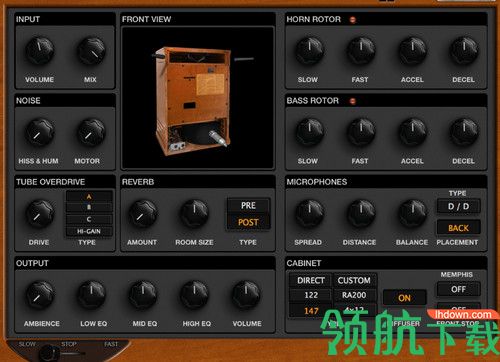The width and height of the screenshot is (500, 362).
Task: Toggle microphone placement BACK
Action: pyautogui.click(x=458, y=228)
